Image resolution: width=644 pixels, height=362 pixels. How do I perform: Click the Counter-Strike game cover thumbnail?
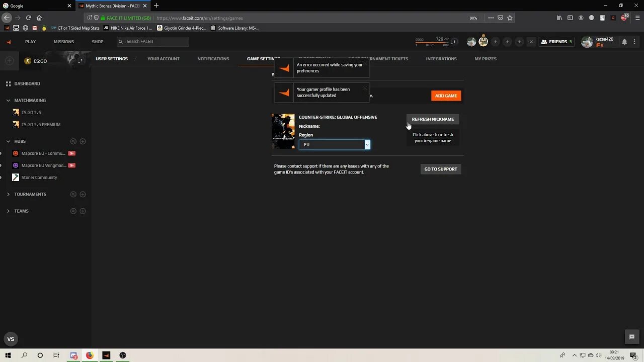coord(283,131)
